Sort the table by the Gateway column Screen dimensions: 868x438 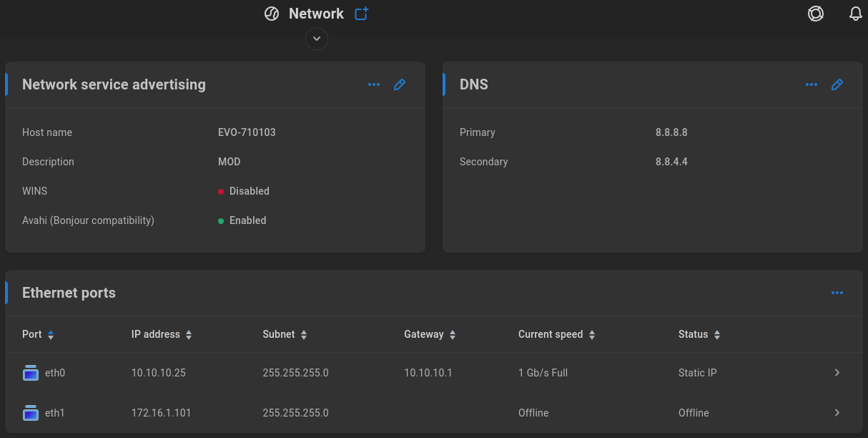430,334
